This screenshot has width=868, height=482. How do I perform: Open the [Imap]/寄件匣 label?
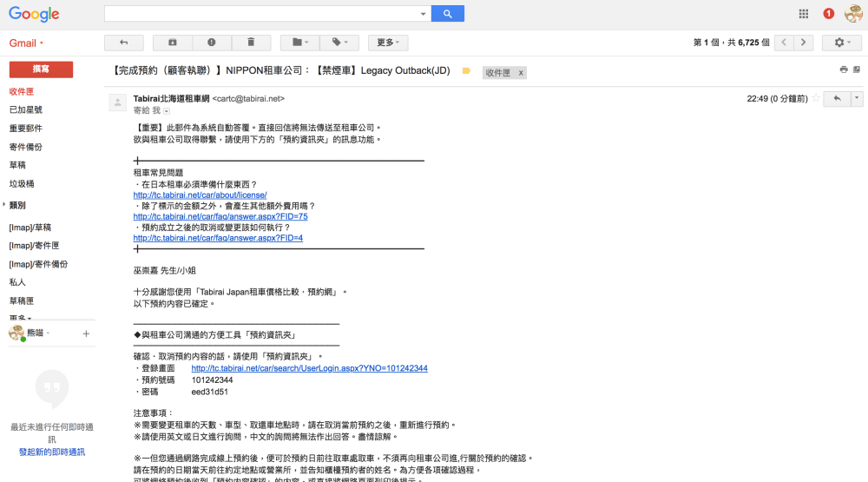tap(34, 246)
